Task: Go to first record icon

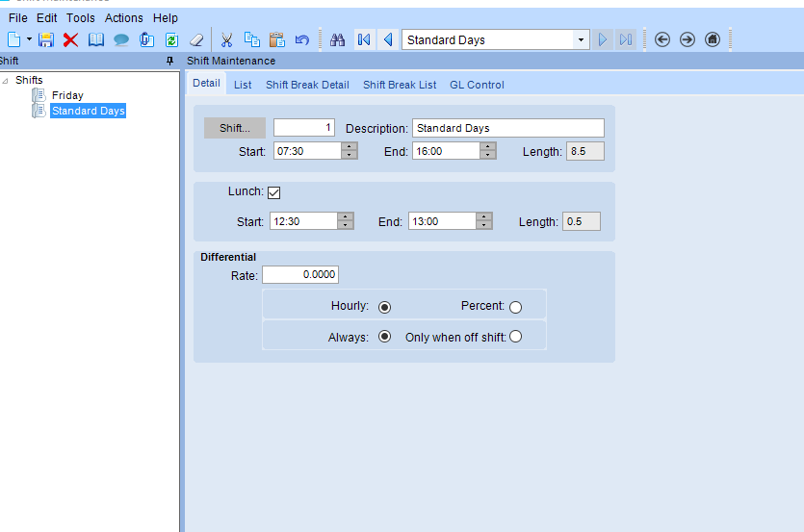Action: click(x=364, y=39)
